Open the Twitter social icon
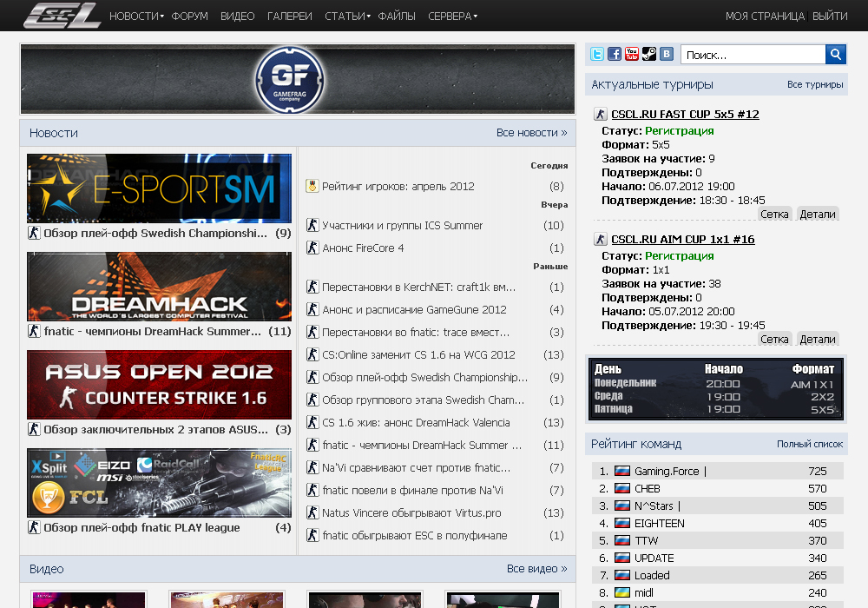The image size is (868, 608). pos(597,54)
